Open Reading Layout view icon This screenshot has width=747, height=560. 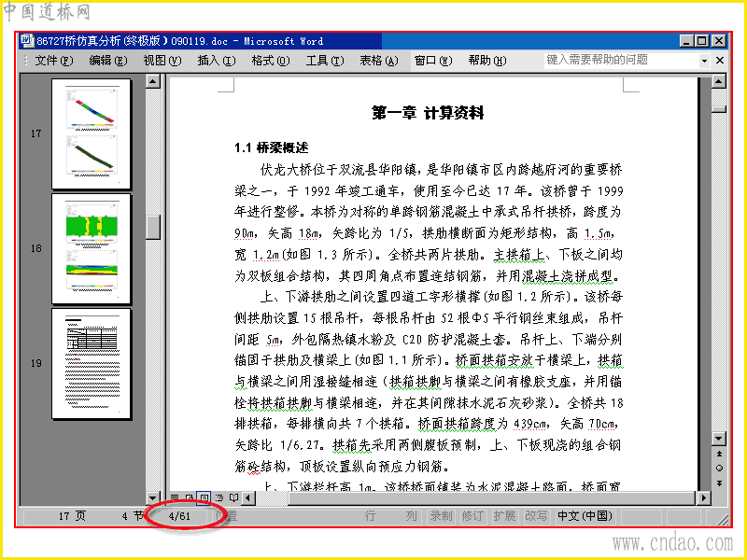coord(233,498)
